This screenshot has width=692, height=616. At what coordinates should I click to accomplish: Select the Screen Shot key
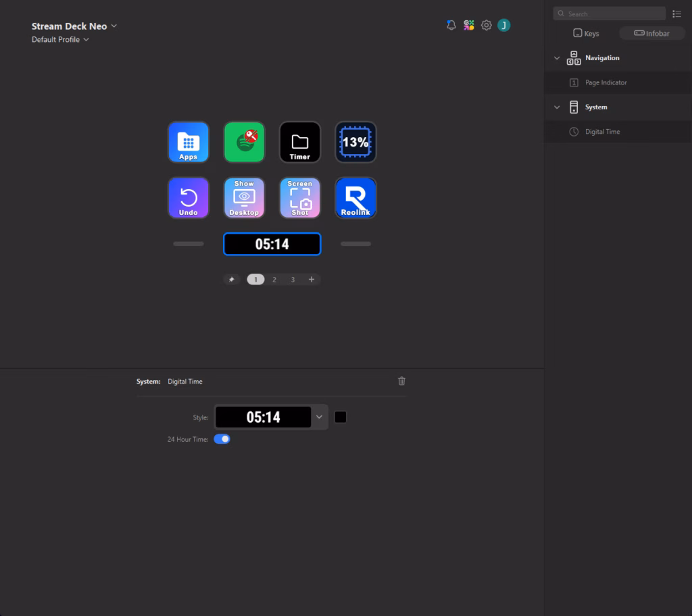[300, 198]
